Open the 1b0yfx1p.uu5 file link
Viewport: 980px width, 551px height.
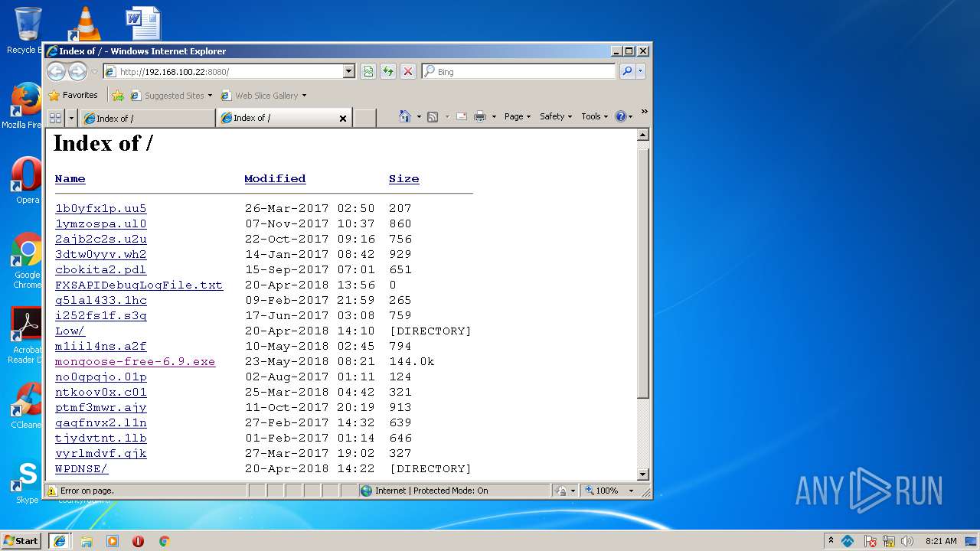[x=100, y=208]
